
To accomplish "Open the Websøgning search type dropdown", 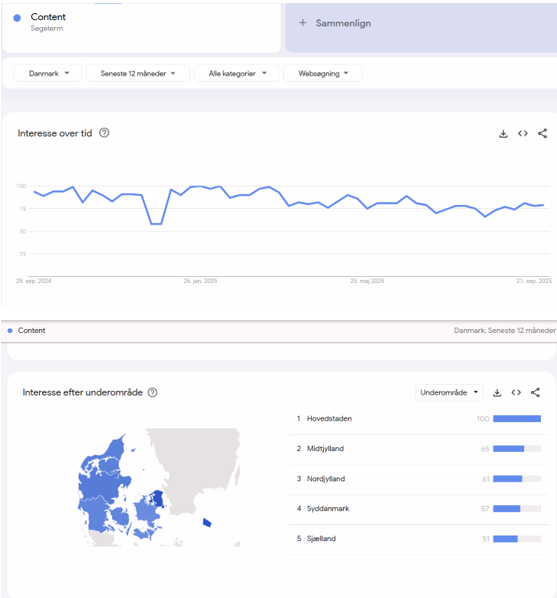I will point(323,73).
